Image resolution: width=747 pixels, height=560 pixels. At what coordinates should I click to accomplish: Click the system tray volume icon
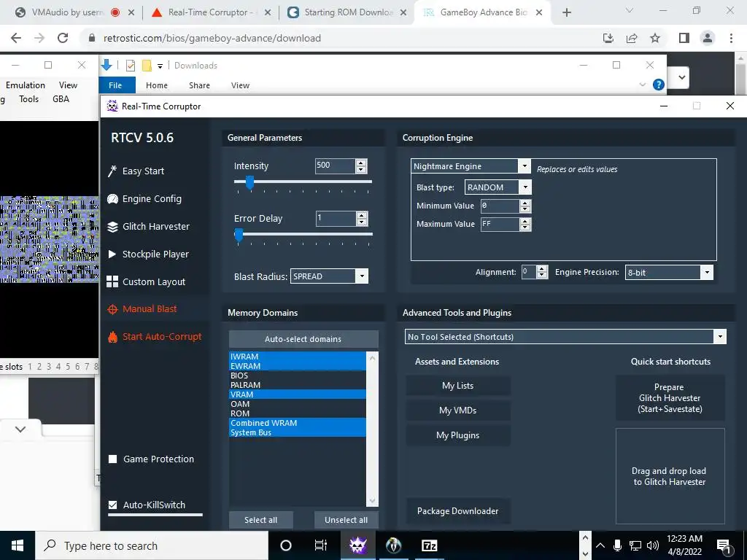(x=653, y=545)
